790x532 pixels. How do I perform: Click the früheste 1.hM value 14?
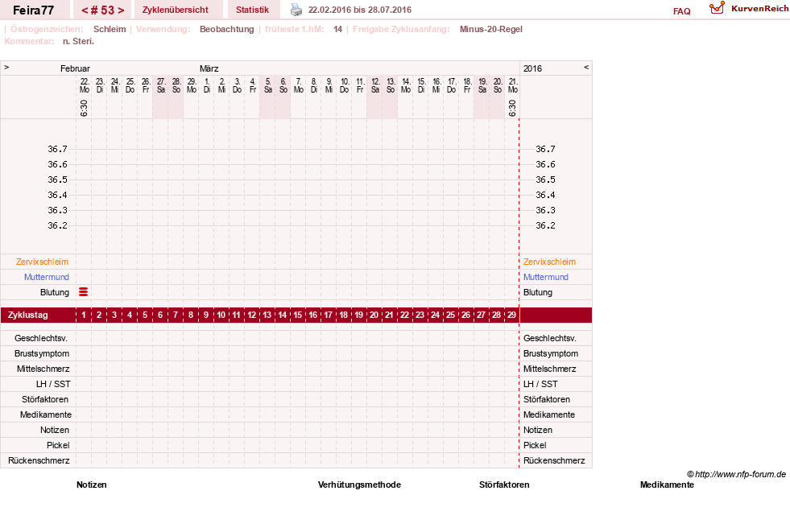tap(337, 29)
